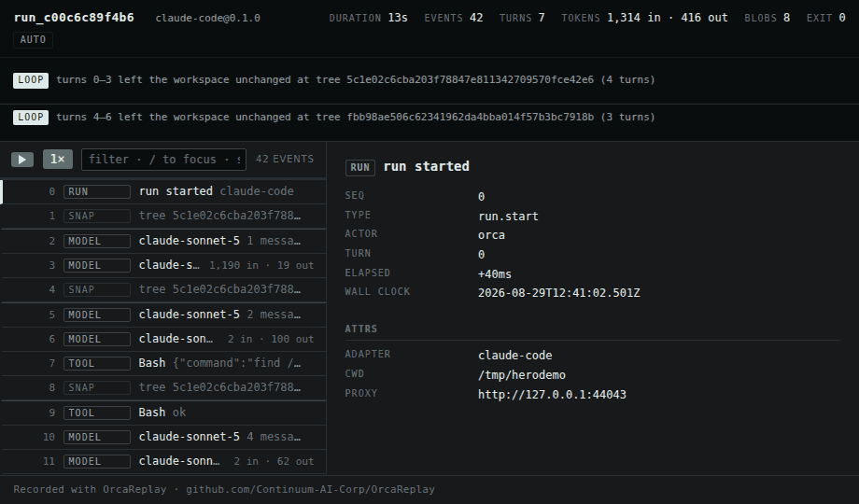Click the AUTO mode badge
The image size is (859, 504).
(33, 40)
